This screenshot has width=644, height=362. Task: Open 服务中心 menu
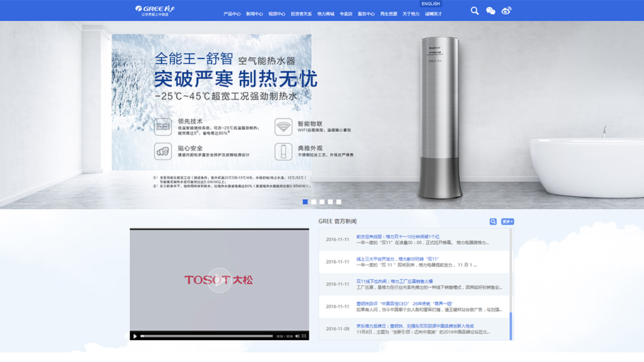(366, 14)
